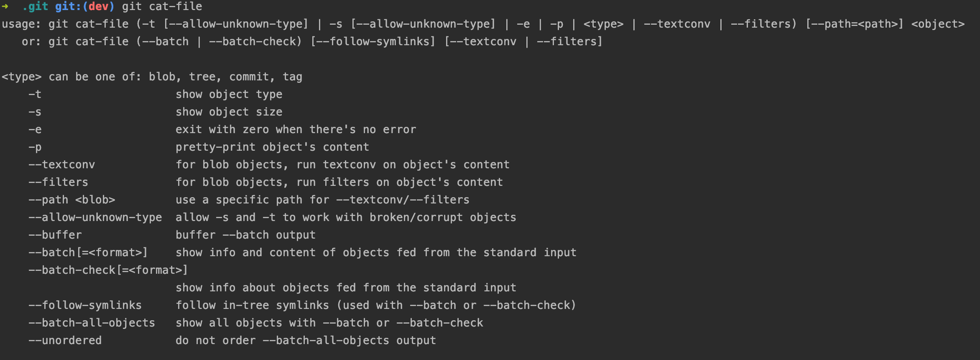This screenshot has width=980, height=360.
Task: Click the --batch-all-objects option
Action: point(92,323)
